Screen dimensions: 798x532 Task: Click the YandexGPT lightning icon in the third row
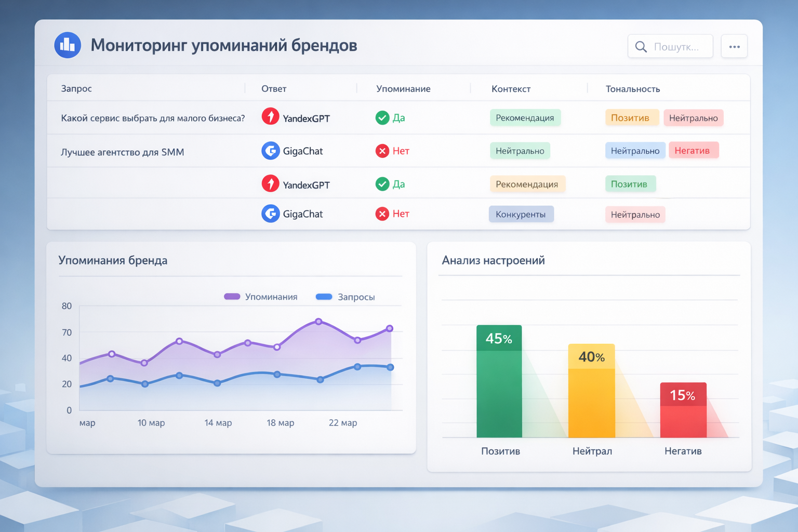271,183
